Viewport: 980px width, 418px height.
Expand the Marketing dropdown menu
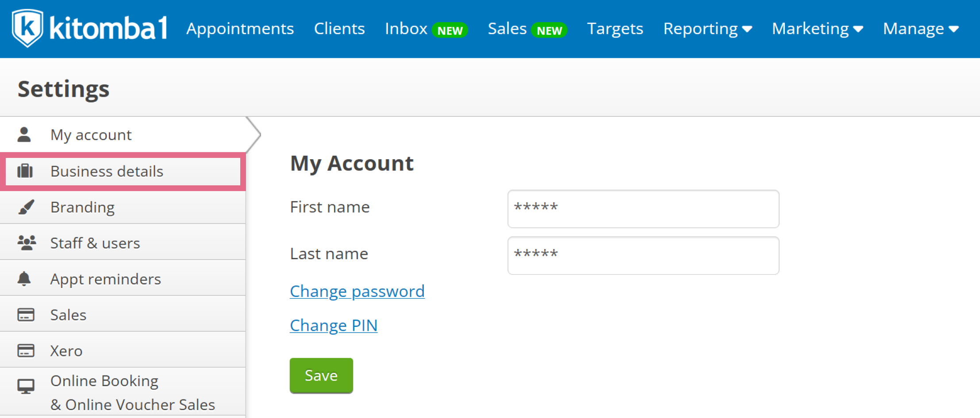(x=817, y=29)
